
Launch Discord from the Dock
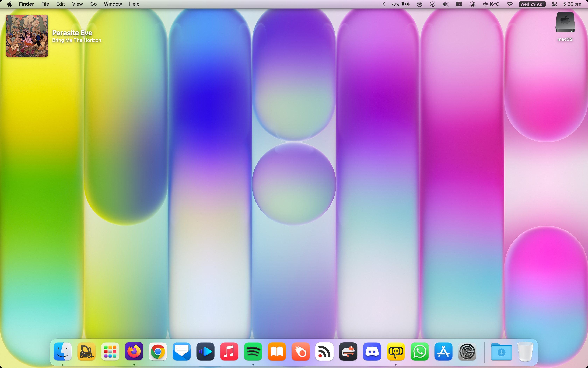[372, 352]
